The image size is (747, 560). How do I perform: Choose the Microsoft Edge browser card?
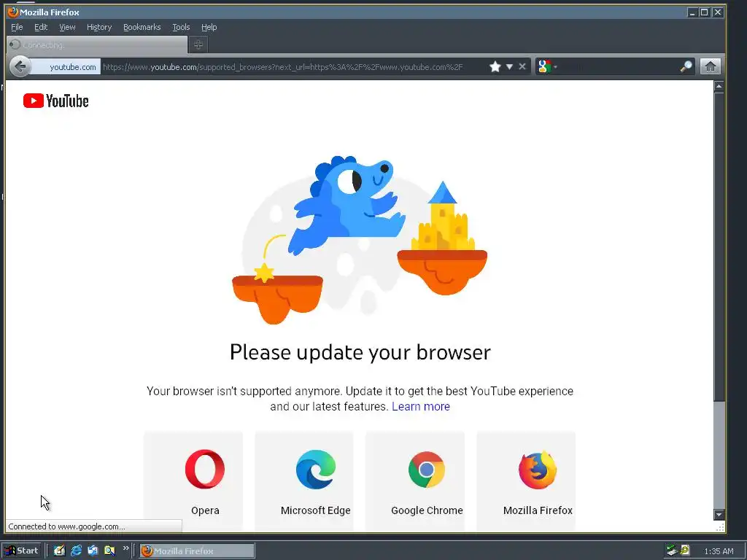pos(304,481)
